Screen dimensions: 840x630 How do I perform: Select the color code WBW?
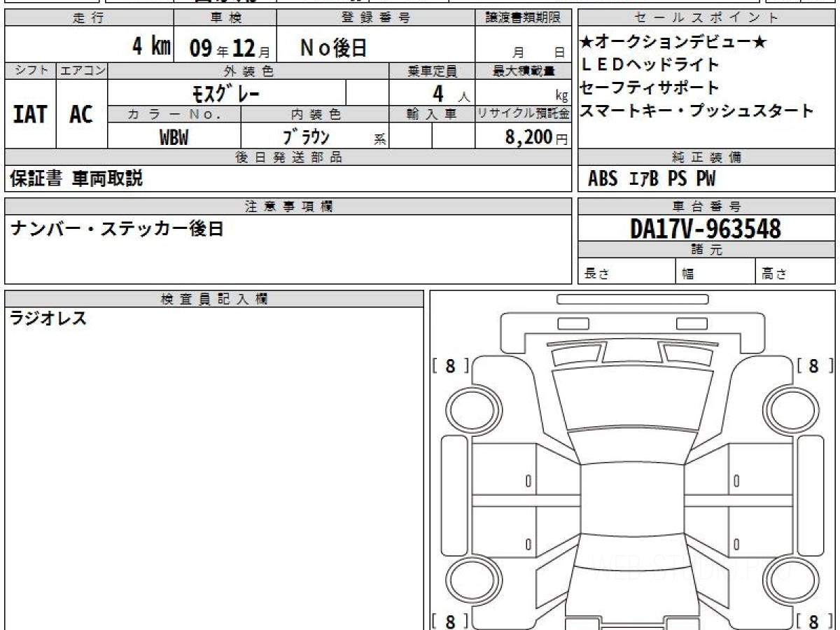pos(174,136)
